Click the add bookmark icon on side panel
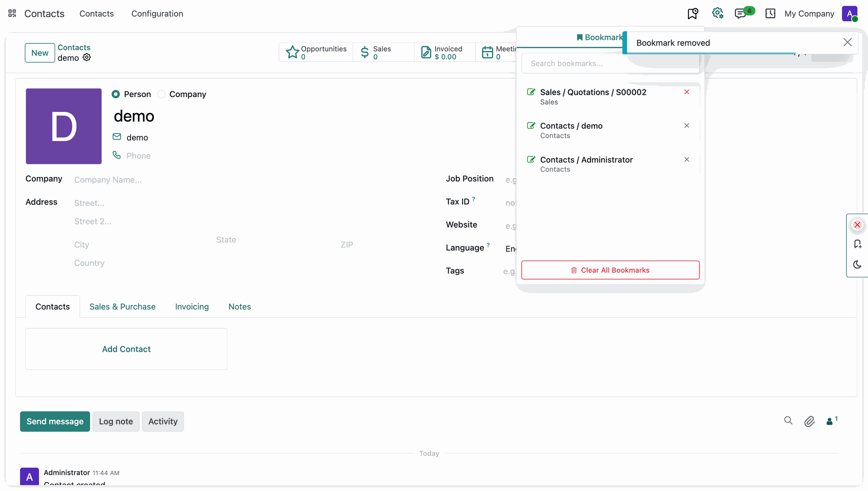The width and height of the screenshot is (868, 491). [857, 244]
